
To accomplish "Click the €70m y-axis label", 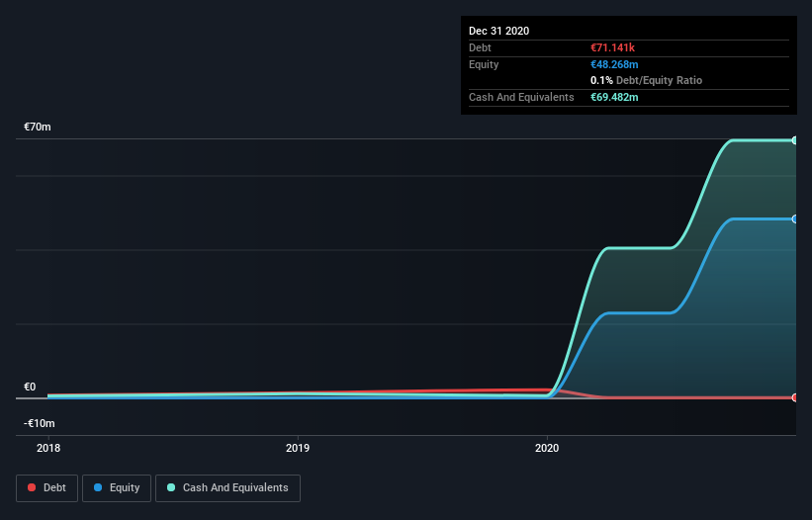I will [x=38, y=127].
